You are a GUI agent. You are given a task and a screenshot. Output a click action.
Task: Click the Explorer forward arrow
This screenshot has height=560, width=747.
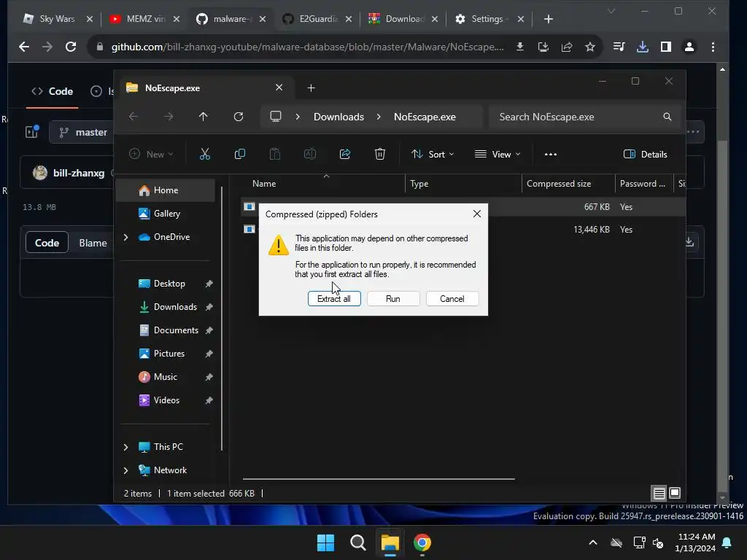coord(169,117)
